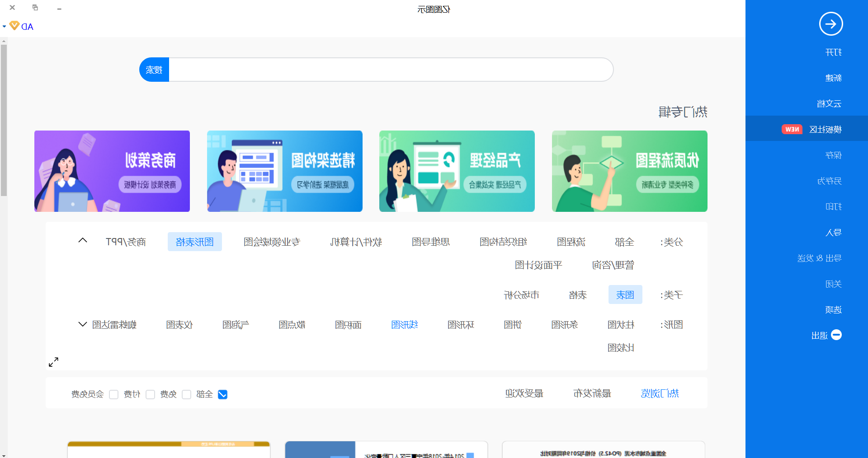Select the 流程图 category

coord(571,242)
